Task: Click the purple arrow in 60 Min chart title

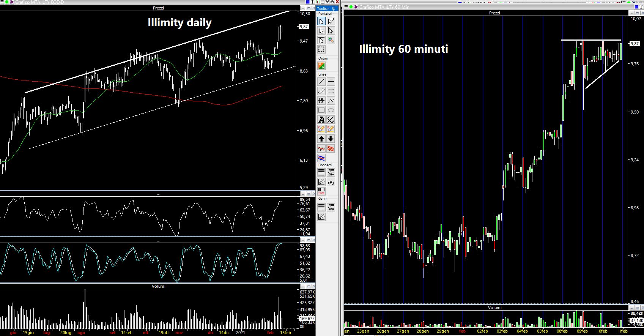Action: tap(356, 7)
